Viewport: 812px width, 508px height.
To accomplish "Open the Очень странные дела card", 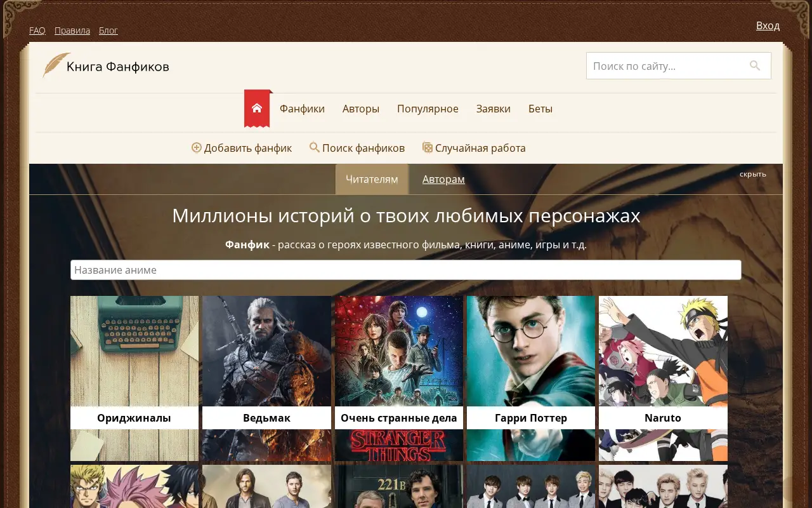I will [x=399, y=378].
